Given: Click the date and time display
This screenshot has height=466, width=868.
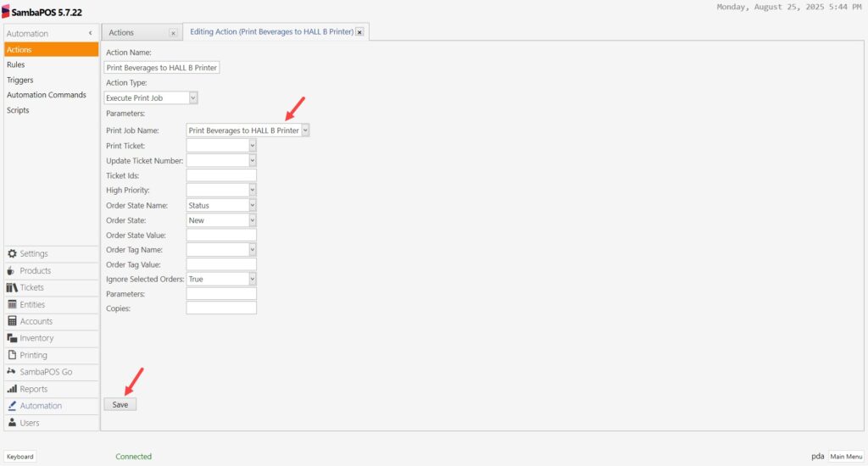Looking at the screenshot, I should tap(789, 7).
